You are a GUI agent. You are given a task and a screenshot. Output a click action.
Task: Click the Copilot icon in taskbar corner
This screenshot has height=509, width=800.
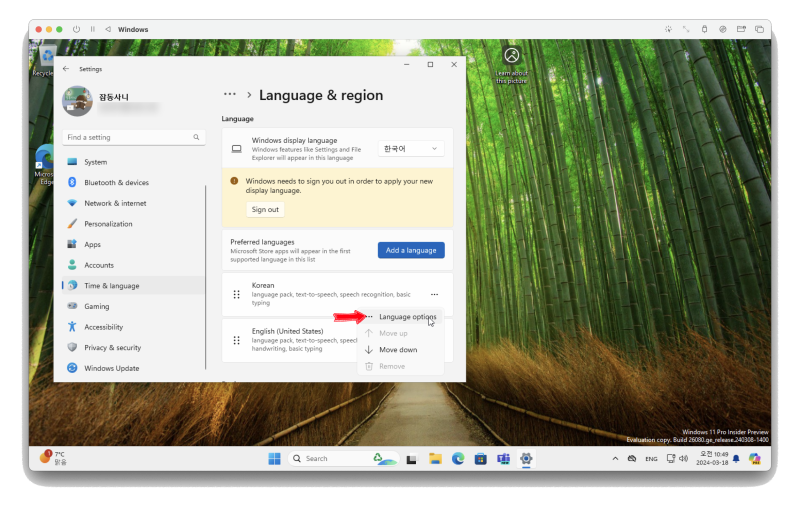point(755,459)
